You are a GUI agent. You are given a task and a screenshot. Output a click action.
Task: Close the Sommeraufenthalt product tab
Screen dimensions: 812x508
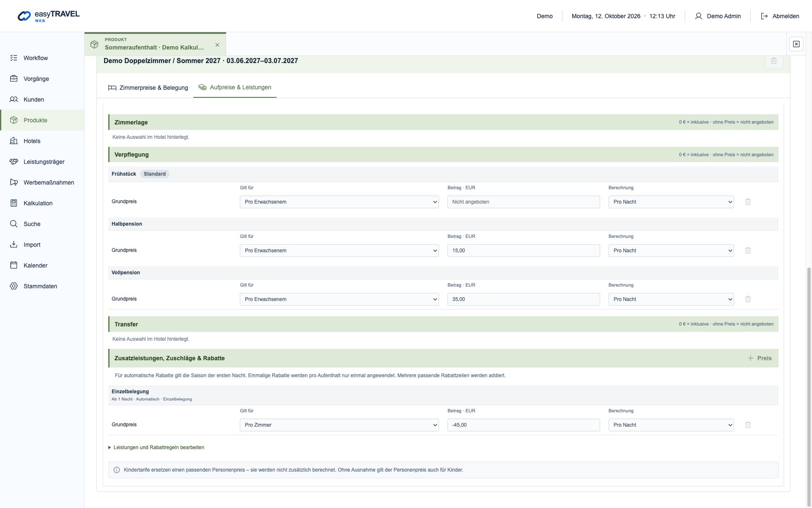tap(217, 45)
